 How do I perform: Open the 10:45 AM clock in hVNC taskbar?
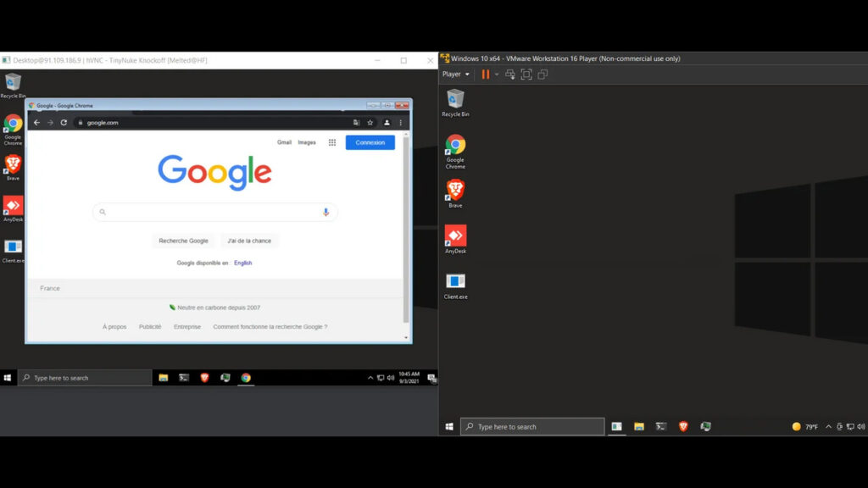409,378
